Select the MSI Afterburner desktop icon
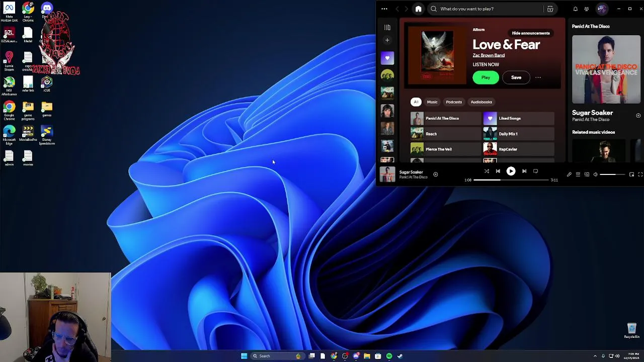 [9, 85]
